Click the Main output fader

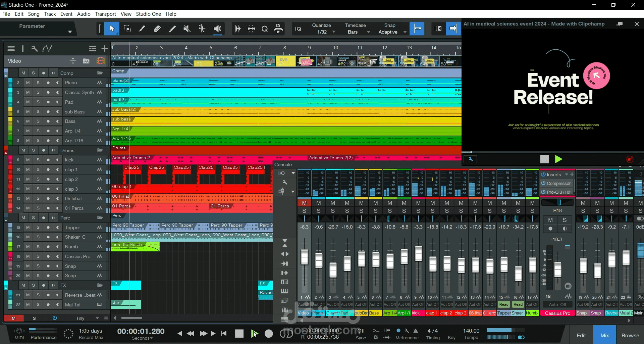640,250
